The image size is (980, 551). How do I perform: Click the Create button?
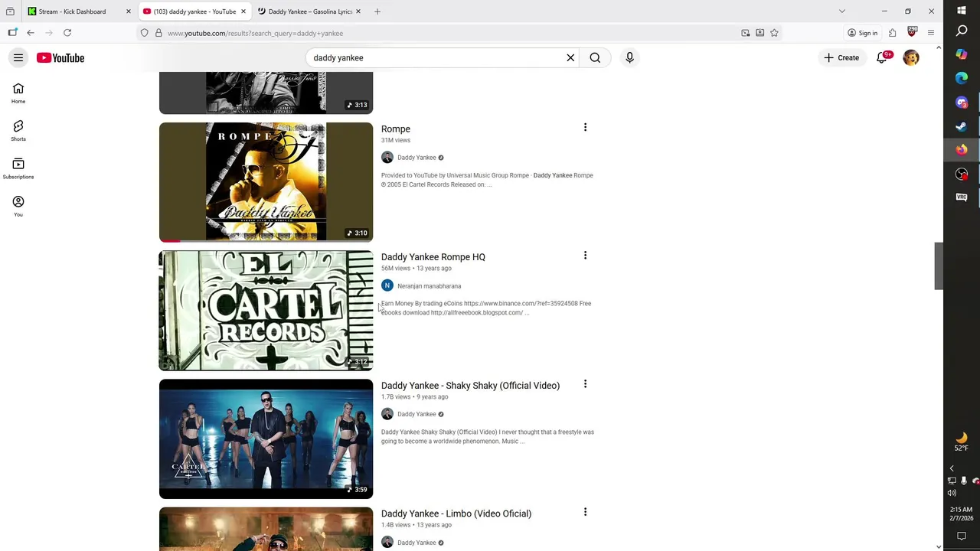[841, 57]
